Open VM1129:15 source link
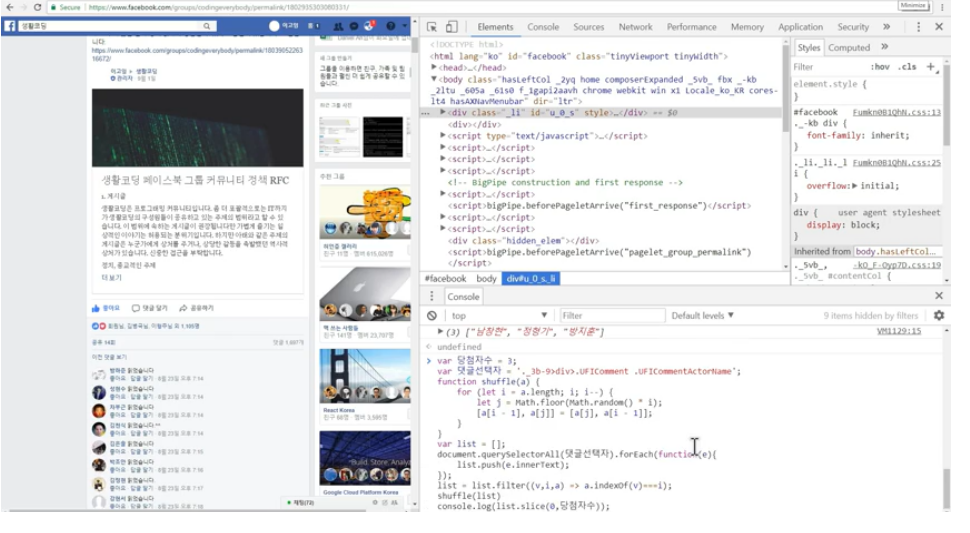This screenshot has height=533, width=970. (899, 331)
